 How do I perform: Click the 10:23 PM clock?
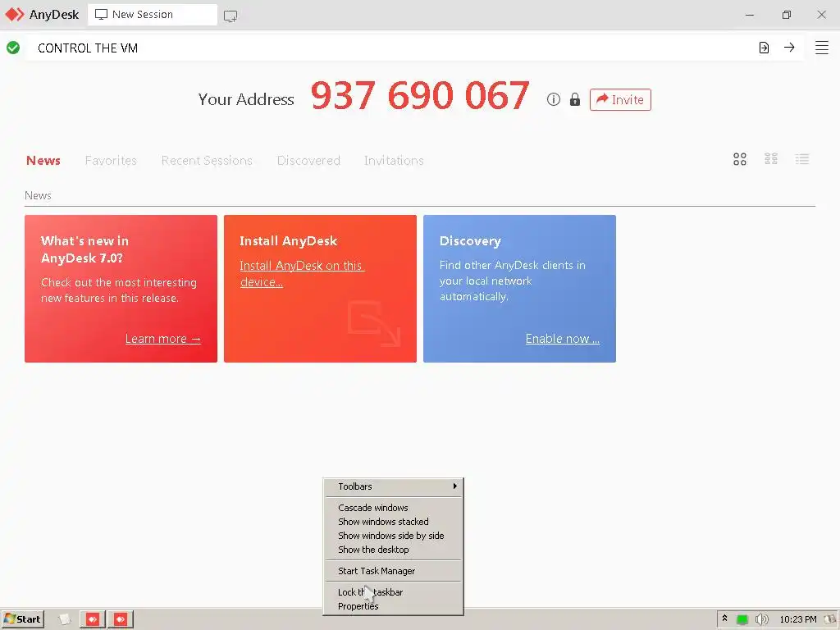pos(798,619)
